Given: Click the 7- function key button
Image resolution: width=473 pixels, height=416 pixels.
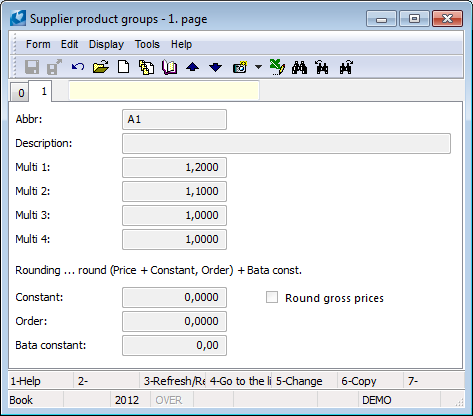Looking at the screenshot, I should click(x=434, y=381).
